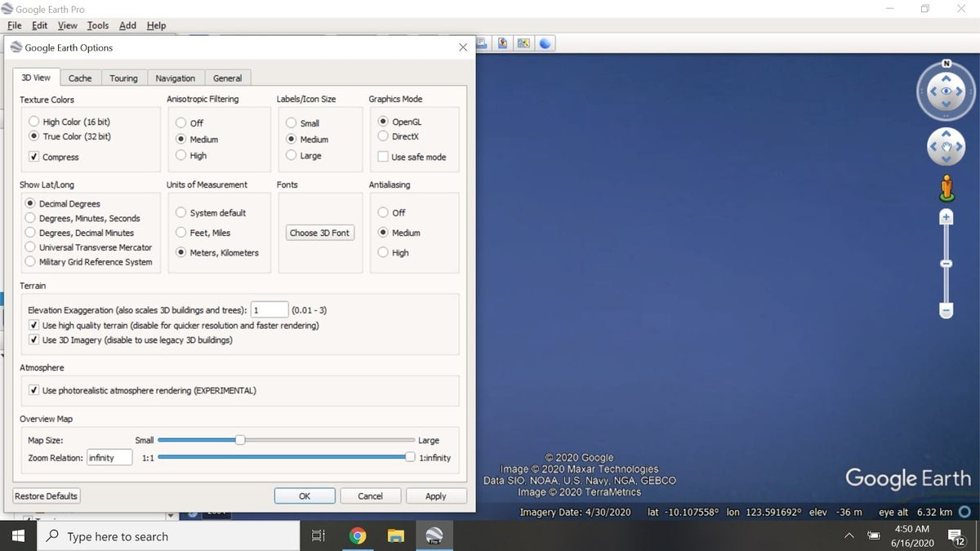This screenshot has height=551, width=980.
Task: Click the Zoom Relation slider handle
Action: coord(410,457)
